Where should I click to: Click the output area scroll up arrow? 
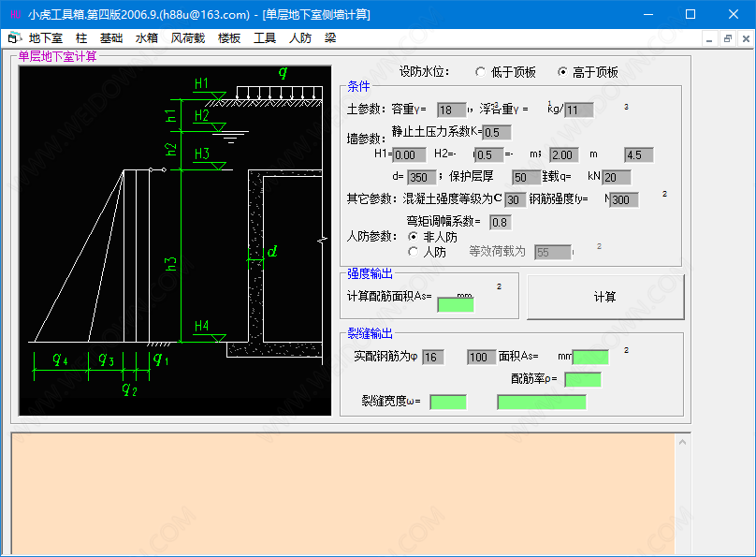682,442
